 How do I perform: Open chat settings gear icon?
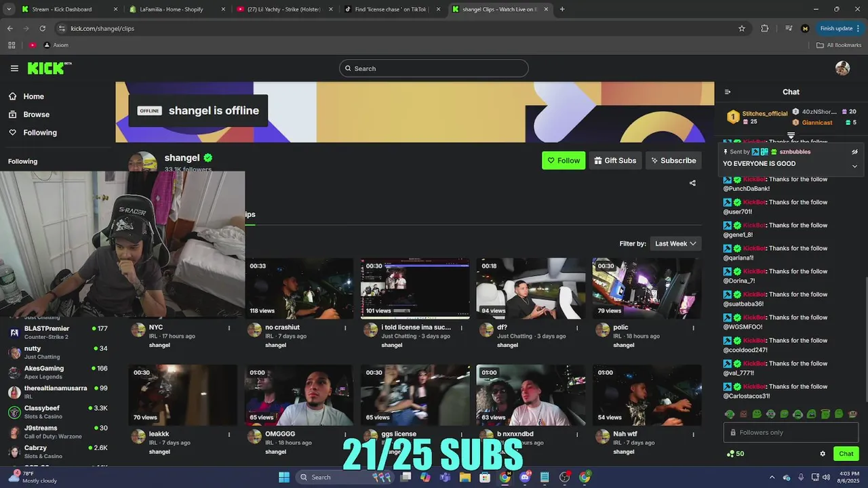click(x=823, y=454)
